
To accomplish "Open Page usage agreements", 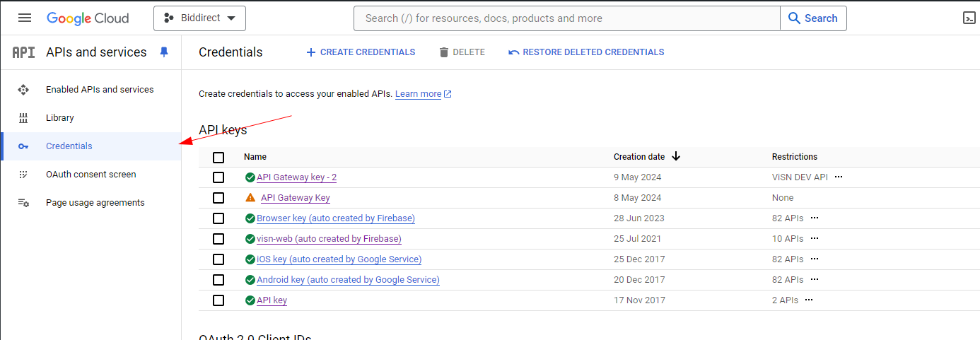I will point(95,203).
